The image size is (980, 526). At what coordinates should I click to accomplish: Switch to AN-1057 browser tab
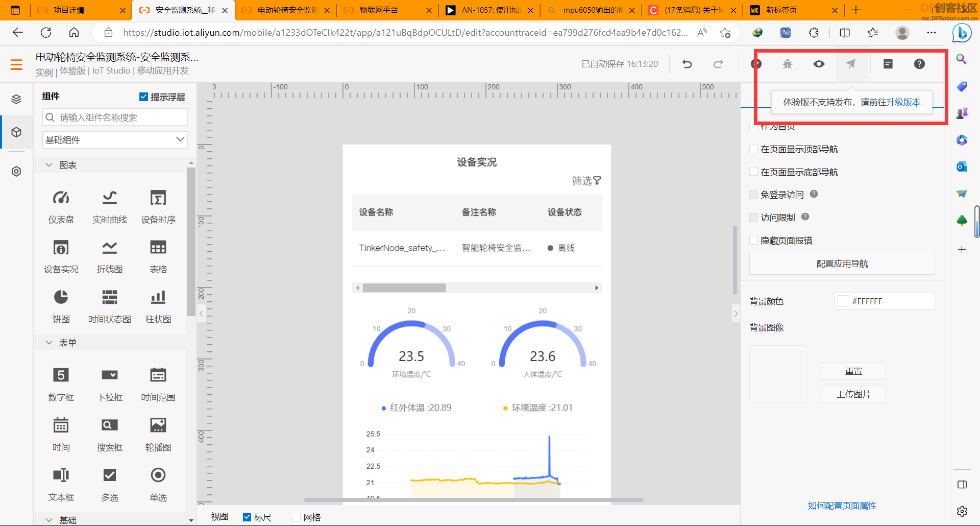[490, 10]
